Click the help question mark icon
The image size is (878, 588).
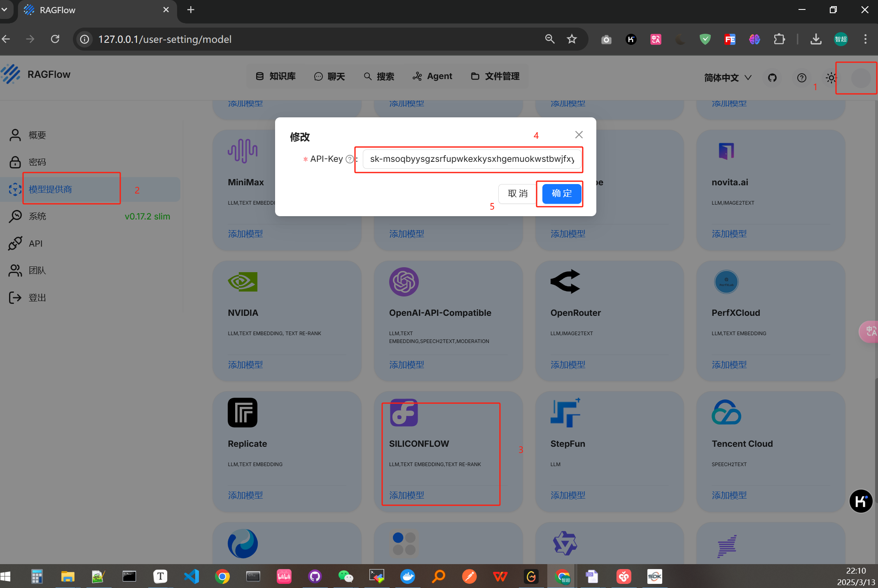801,77
